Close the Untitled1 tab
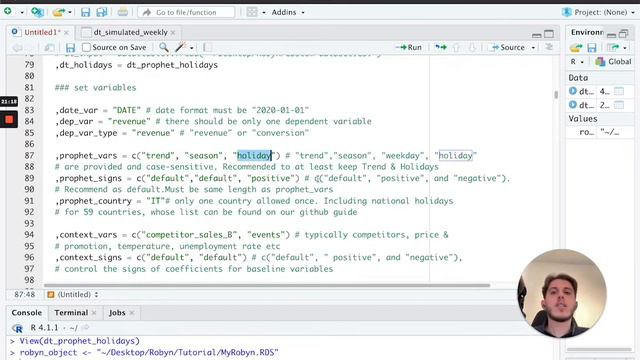 click(66, 32)
